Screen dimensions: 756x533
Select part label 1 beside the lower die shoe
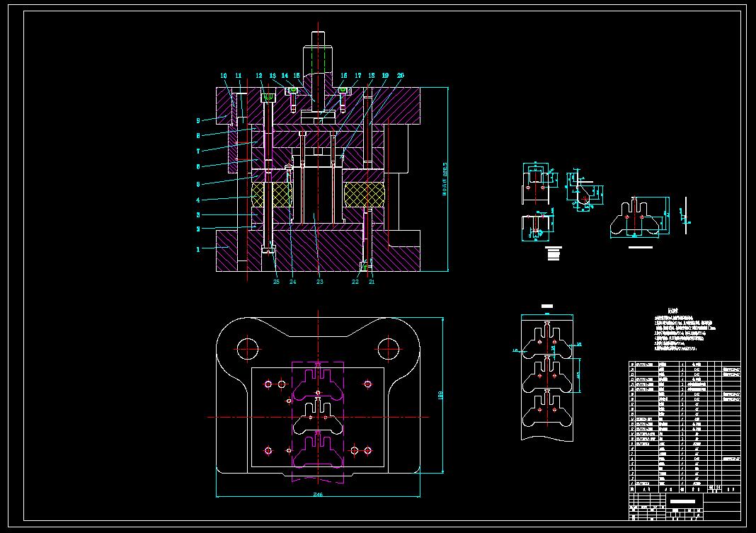click(x=197, y=250)
